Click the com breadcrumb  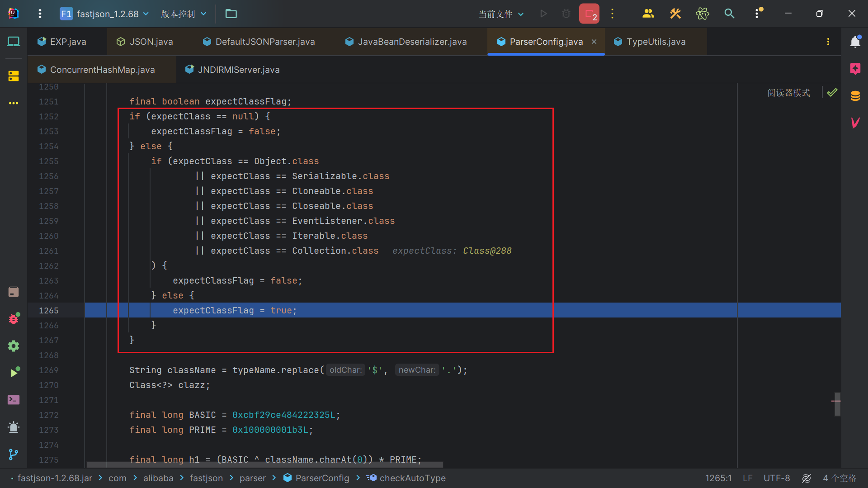point(117,478)
